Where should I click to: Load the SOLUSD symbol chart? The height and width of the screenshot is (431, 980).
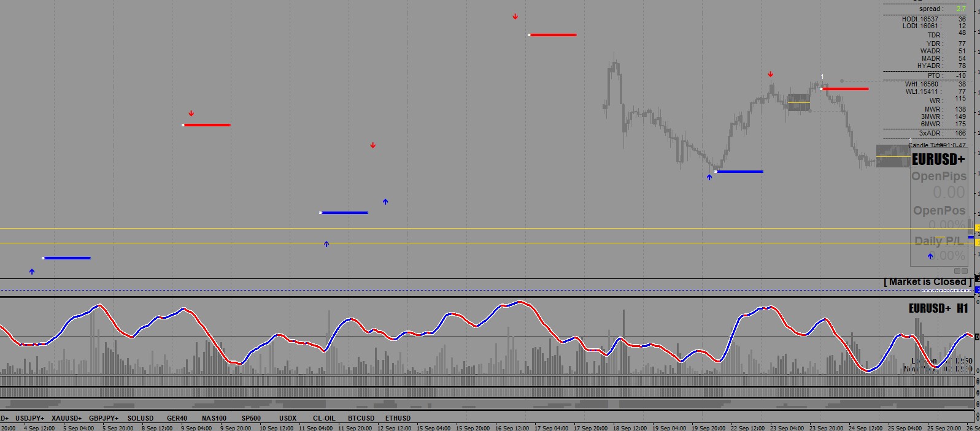[141, 418]
